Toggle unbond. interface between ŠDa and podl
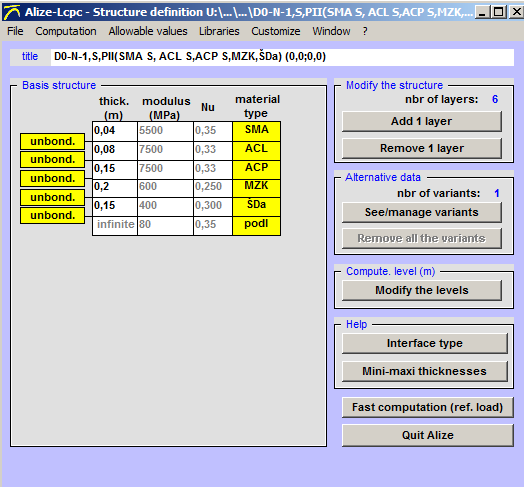524x487 pixels. pos(52,215)
